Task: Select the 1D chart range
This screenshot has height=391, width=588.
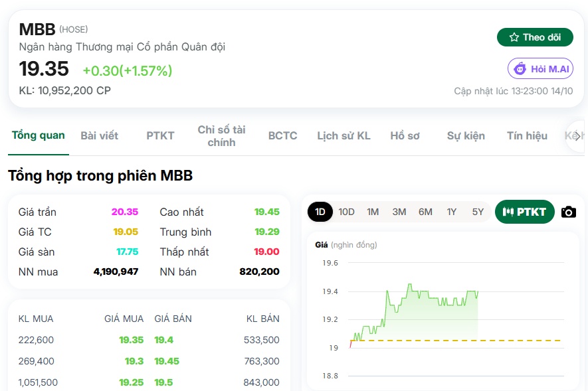Action: (x=320, y=212)
